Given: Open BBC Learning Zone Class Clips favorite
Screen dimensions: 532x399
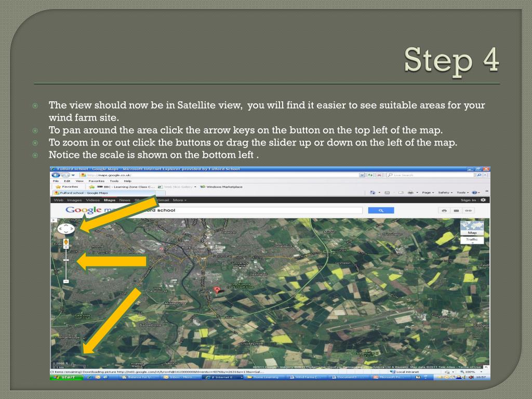Looking at the screenshot, I should (126, 187).
